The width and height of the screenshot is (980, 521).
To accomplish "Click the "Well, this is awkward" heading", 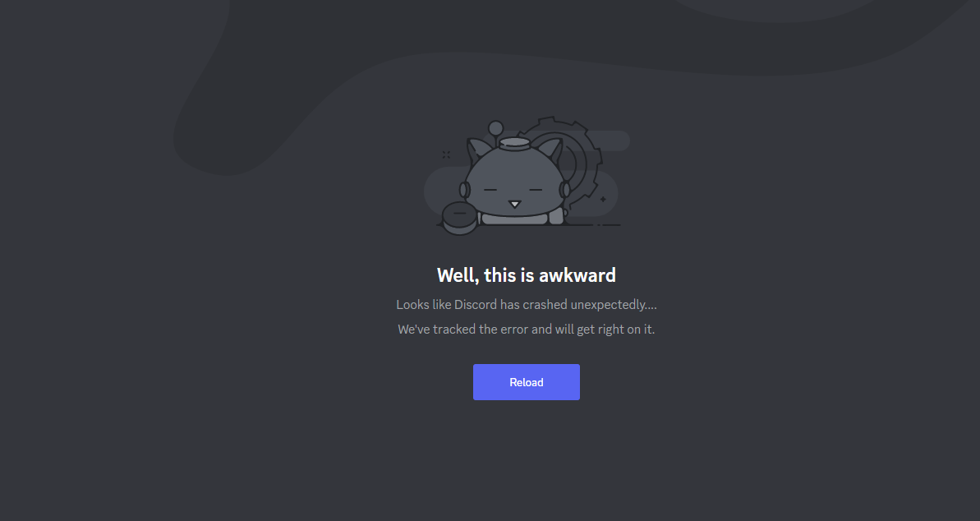I will [x=527, y=275].
